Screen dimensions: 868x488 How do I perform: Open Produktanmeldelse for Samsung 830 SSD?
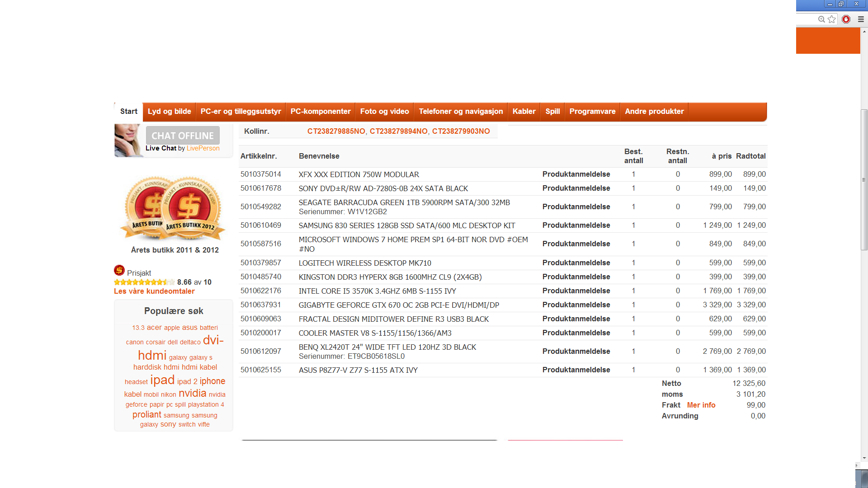[576, 225]
